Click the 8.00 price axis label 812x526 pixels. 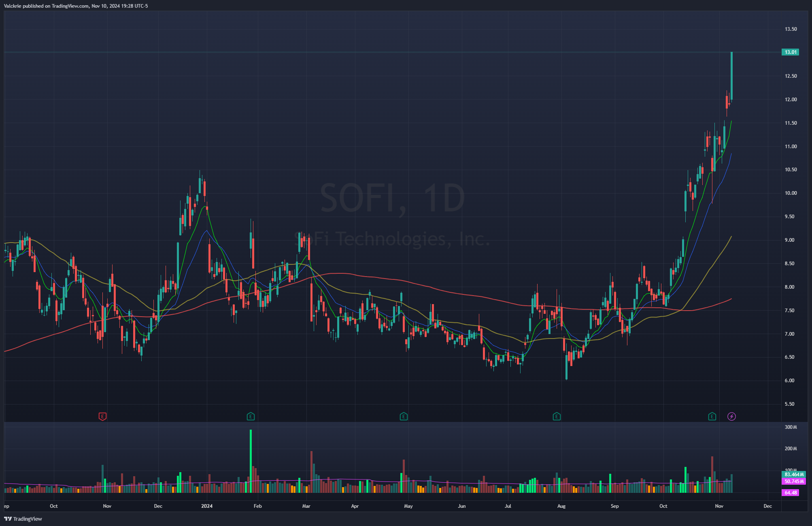[791, 287]
